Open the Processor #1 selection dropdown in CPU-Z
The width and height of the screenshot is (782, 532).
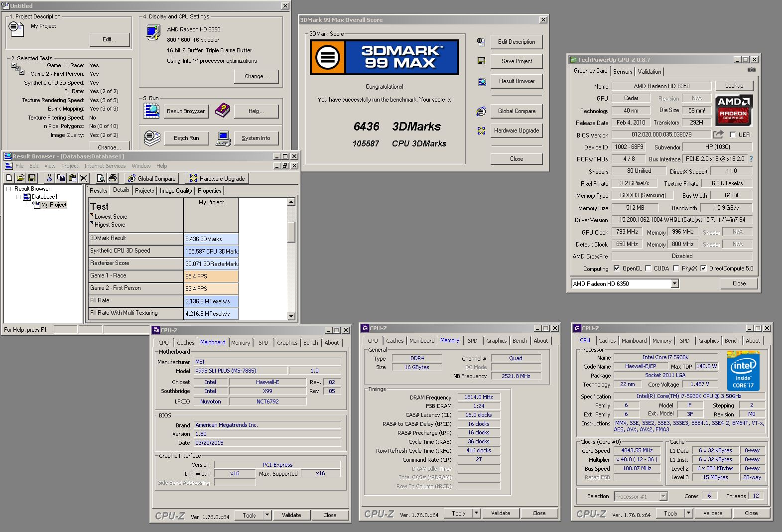click(x=663, y=496)
